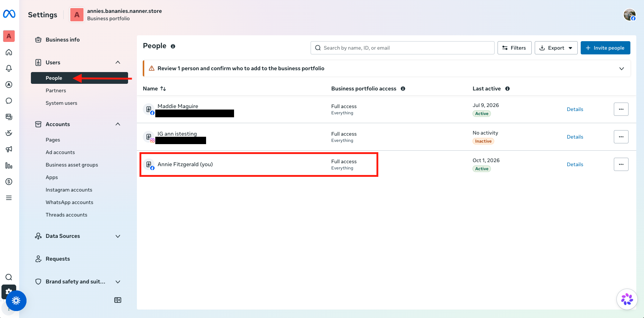Click the profile avatar top right
644x318 pixels.
[x=630, y=15]
